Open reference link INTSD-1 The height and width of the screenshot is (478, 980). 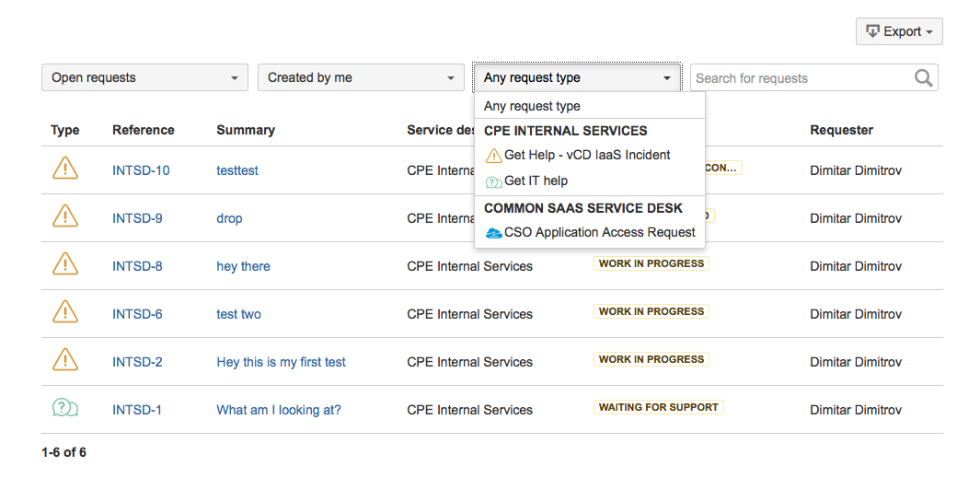[x=137, y=410]
